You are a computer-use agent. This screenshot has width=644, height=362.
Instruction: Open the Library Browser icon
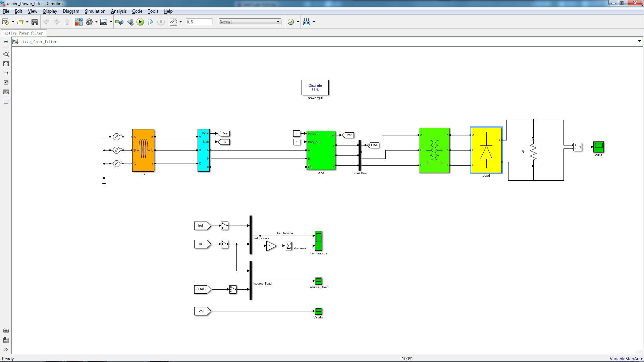tap(78, 22)
